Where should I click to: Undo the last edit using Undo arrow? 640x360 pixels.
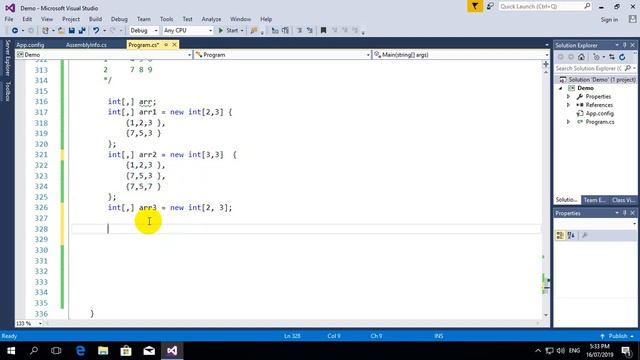pyautogui.click(x=96, y=30)
